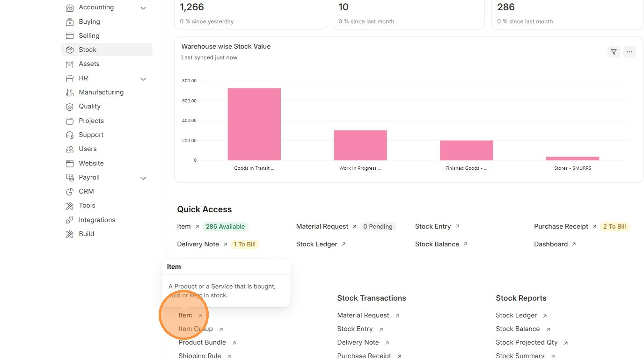Viewport: 644px width, 360px height.
Task: Expand the Accounting sidebar section
Action: [143, 8]
